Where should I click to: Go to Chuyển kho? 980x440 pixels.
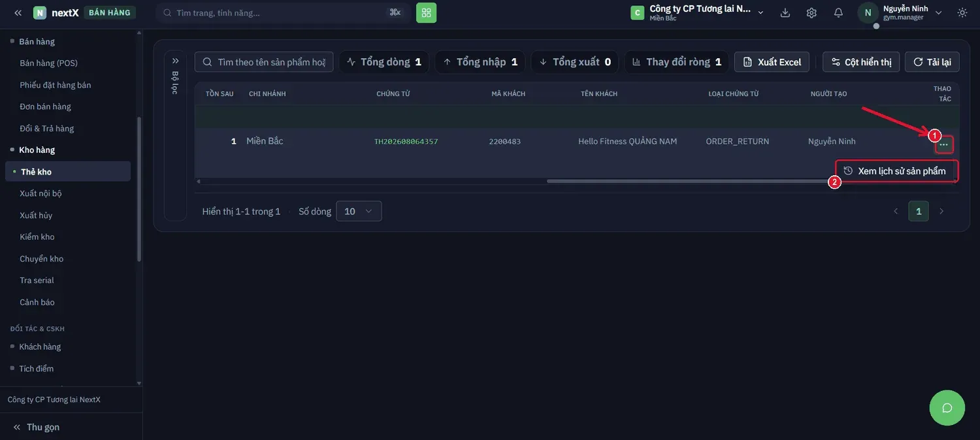tap(42, 259)
